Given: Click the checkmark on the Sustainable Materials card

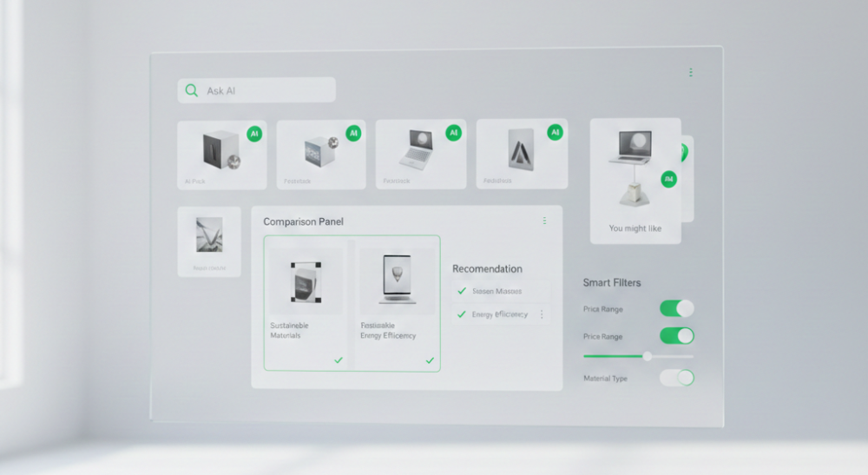Looking at the screenshot, I should [x=339, y=360].
